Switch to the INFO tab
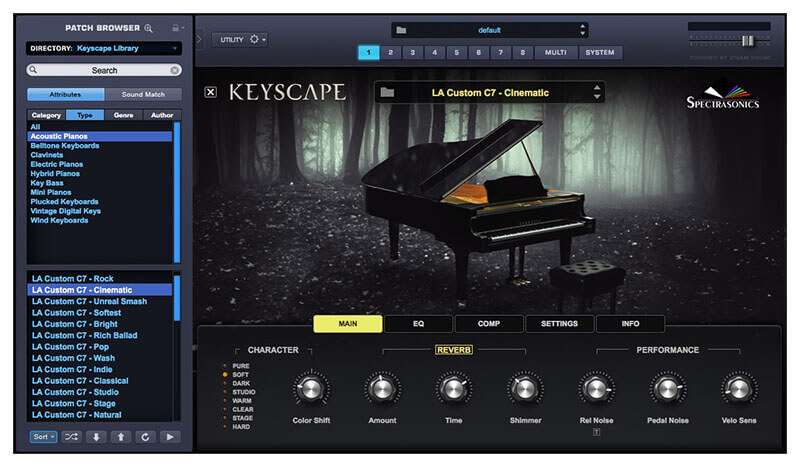Image resolution: width=800 pixels, height=467 pixels. tap(631, 324)
